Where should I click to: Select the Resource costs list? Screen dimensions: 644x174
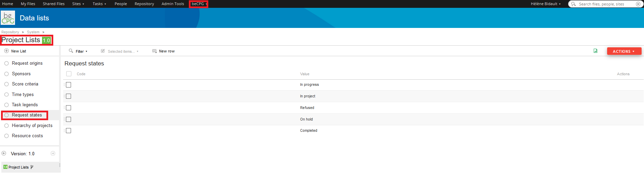point(27,136)
